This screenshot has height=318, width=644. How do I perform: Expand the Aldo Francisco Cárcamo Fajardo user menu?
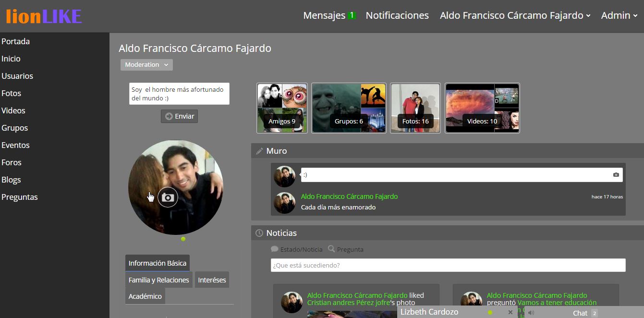[515, 15]
